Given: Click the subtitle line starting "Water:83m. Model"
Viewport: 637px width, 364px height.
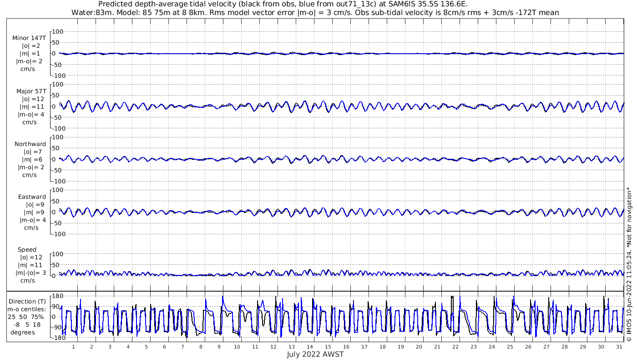Looking at the screenshot, I should tap(315, 13).
